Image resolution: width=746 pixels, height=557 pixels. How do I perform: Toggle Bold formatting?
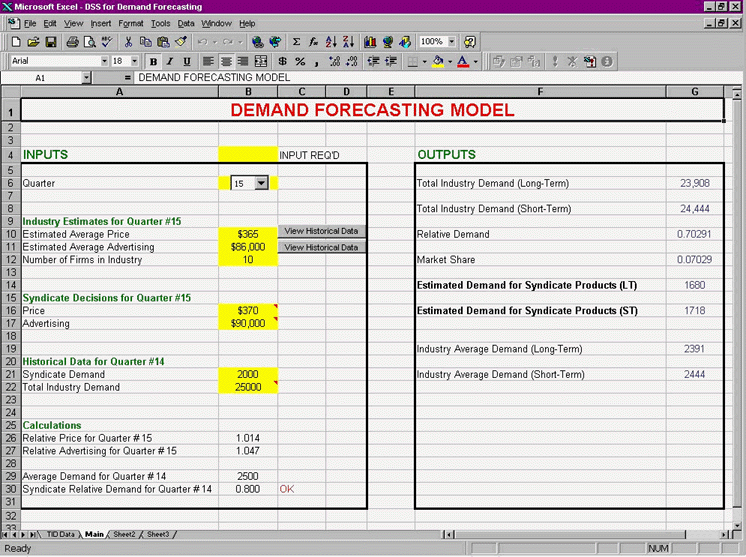154,61
